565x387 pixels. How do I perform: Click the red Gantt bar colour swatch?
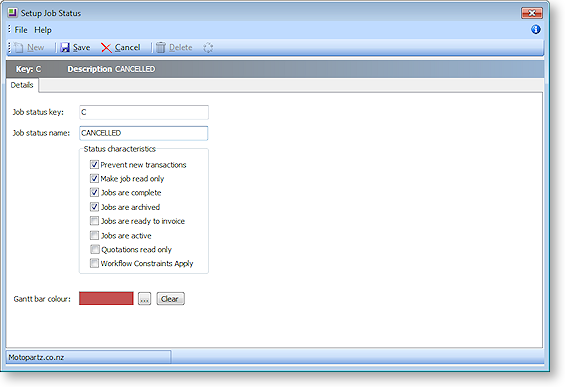pyautogui.click(x=106, y=298)
